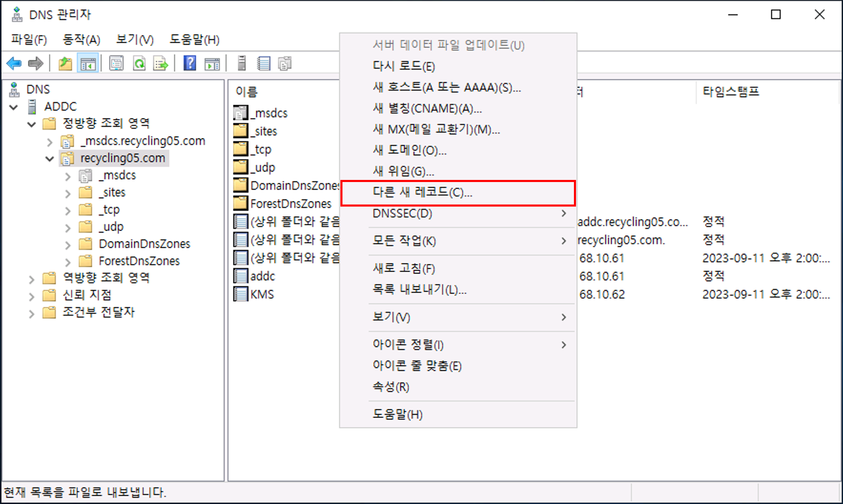Select the KMS record in the list
This screenshot has height=504, width=843.
point(262,294)
